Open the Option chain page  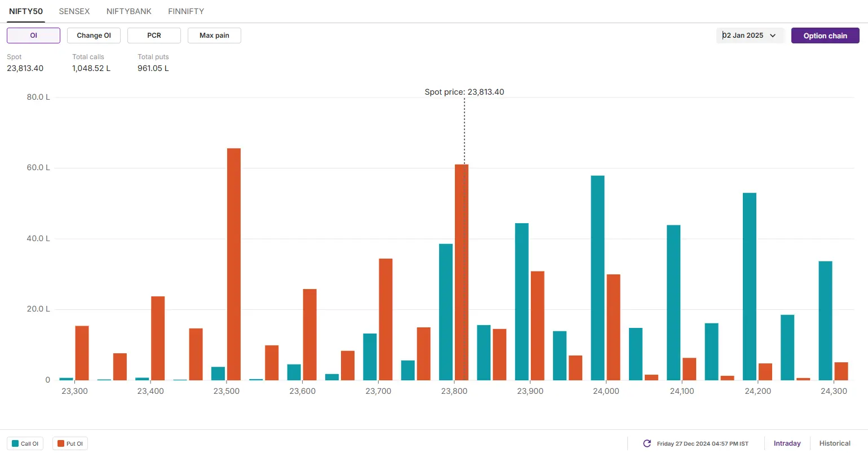click(x=825, y=35)
